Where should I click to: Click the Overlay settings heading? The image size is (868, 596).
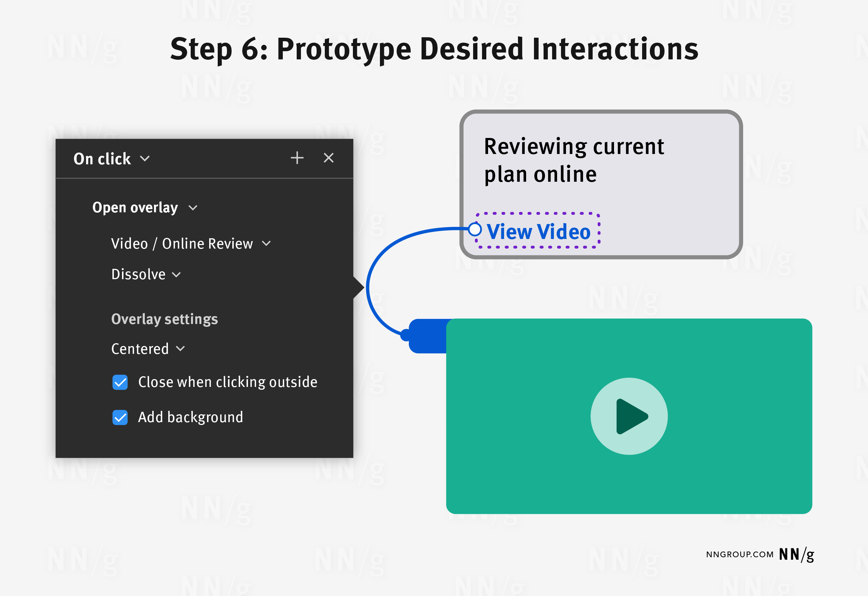pos(164,319)
